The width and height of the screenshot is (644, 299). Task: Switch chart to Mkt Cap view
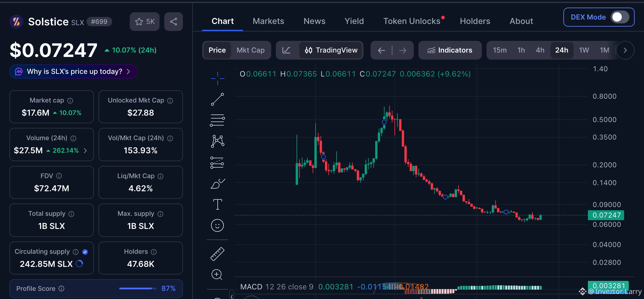pyautogui.click(x=251, y=50)
